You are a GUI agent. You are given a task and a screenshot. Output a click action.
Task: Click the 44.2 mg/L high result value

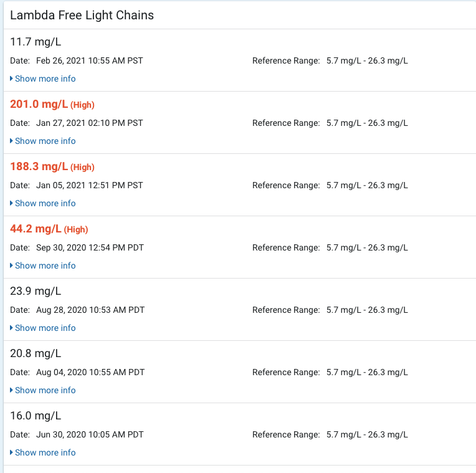[36, 229]
